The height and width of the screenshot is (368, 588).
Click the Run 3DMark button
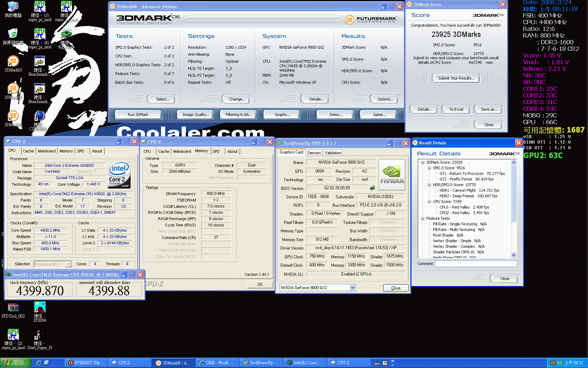click(138, 115)
